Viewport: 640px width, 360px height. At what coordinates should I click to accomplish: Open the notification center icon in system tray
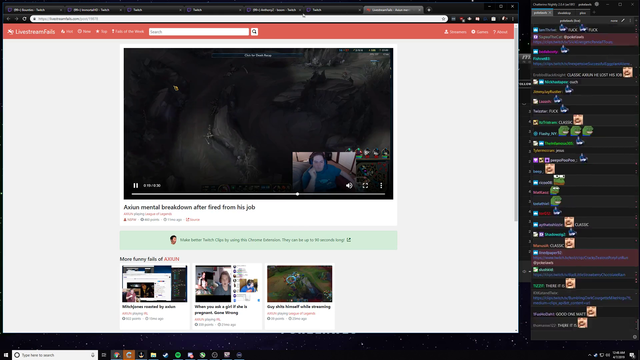coord(632,355)
